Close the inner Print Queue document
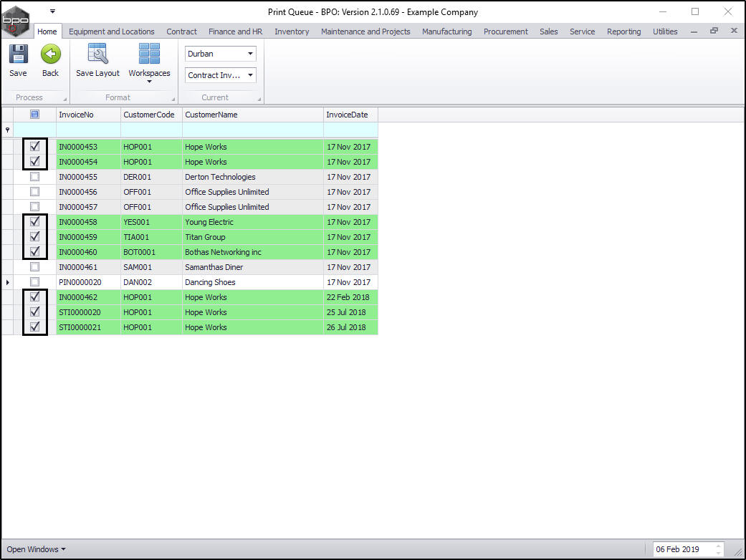 pyautogui.click(x=734, y=30)
